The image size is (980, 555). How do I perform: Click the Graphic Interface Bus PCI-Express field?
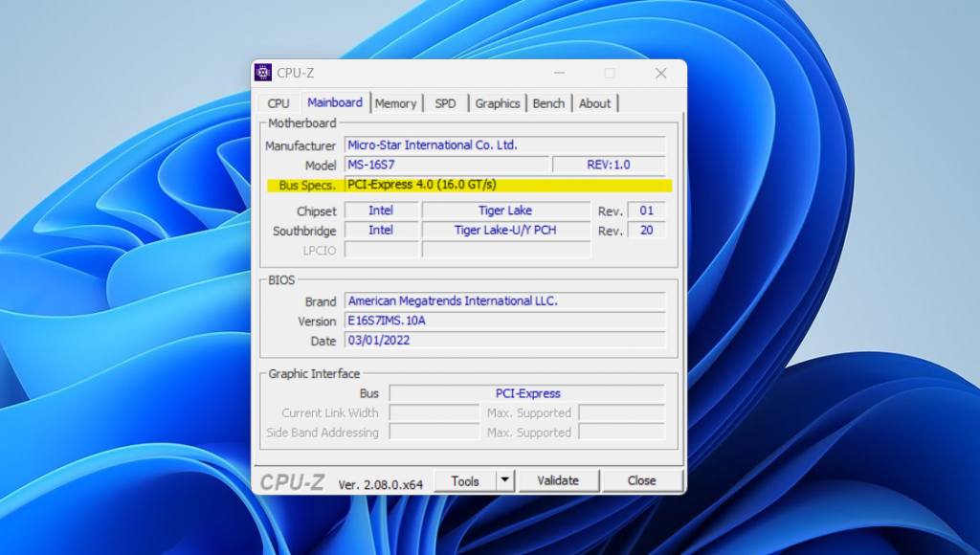(x=527, y=393)
